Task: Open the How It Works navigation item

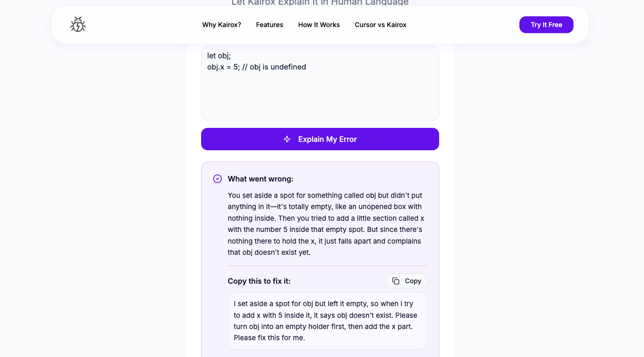Action: 319,25
